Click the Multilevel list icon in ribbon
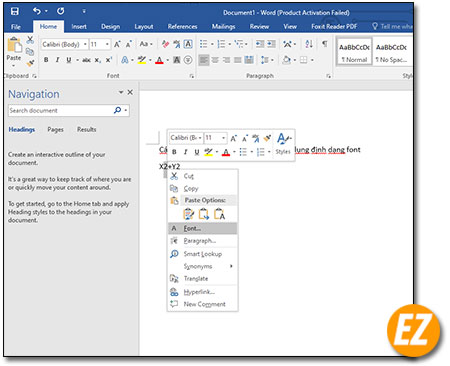This screenshot has width=450, height=366. [x=239, y=44]
